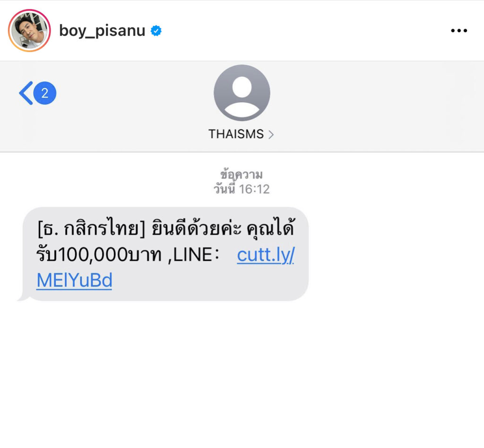Tap the วันนี้ 16:12 timestamp

(242, 189)
